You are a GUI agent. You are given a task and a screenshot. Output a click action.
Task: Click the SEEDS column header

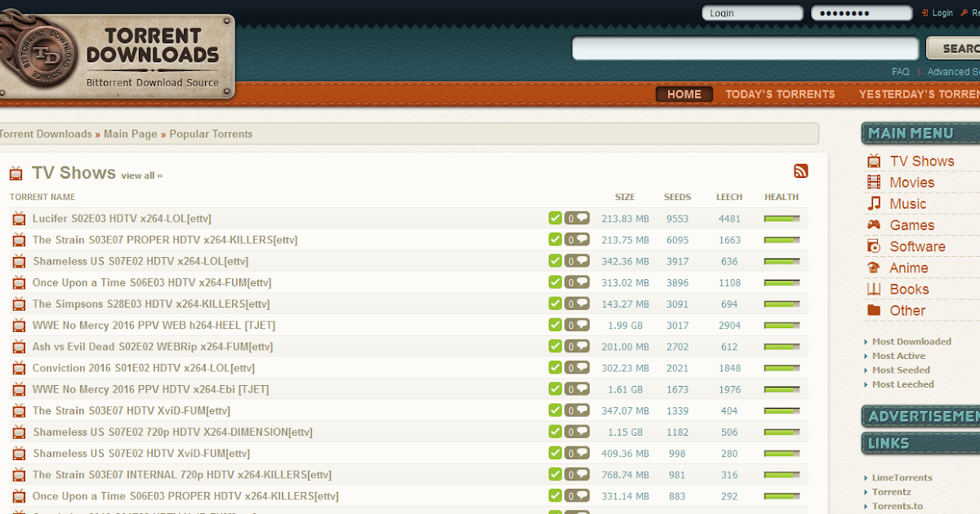677,197
